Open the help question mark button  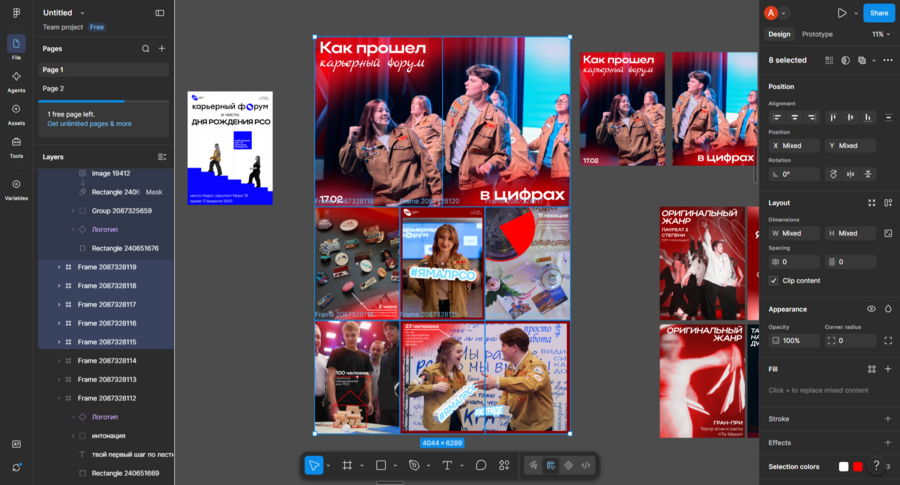(x=876, y=465)
